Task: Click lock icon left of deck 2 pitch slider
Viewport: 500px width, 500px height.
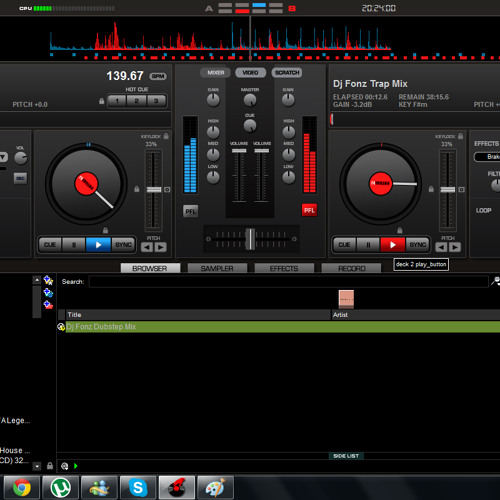Action: click(431, 189)
